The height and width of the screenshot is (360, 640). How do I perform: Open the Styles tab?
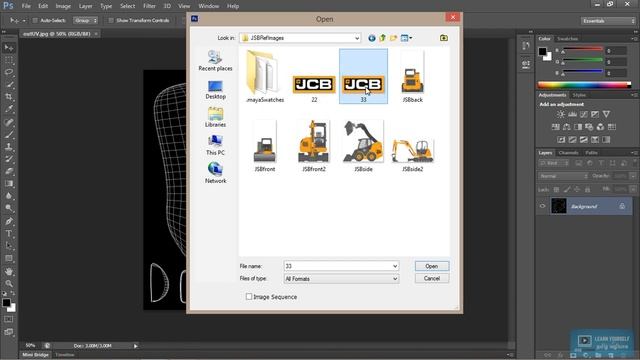tap(579, 95)
